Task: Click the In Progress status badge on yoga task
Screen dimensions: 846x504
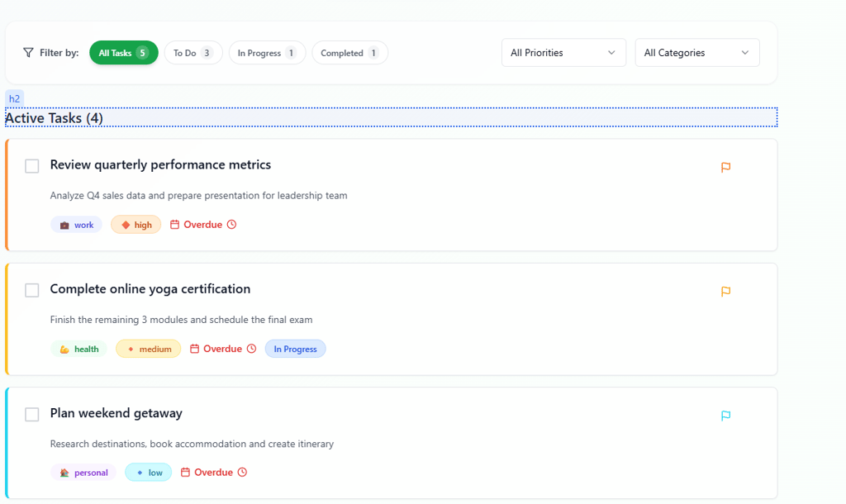Action: pyautogui.click(x=295, y=349)
